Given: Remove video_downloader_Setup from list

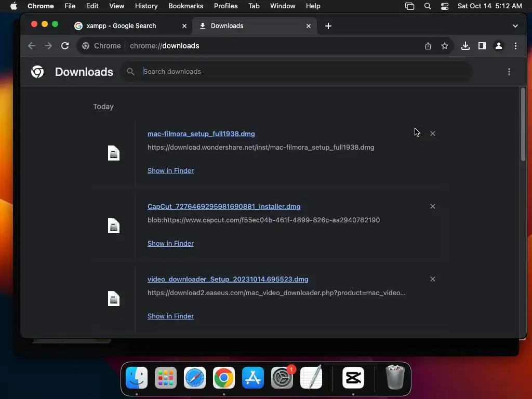Looking at the screenshot, I should 433,279.
